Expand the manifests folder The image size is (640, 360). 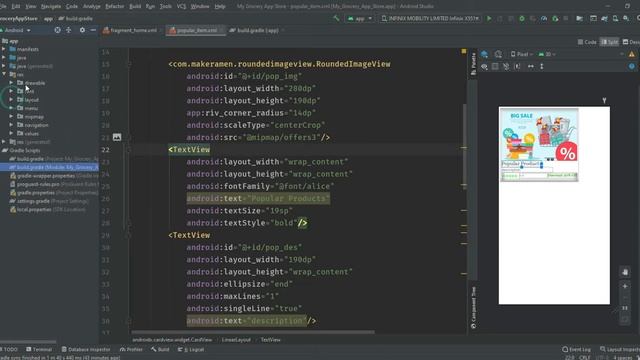tap(4, 49)
